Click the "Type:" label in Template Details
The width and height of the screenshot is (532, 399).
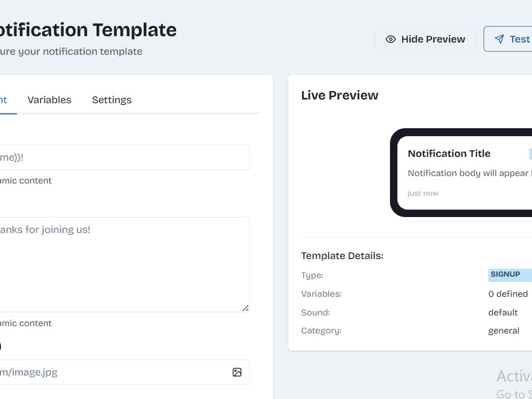click(312, 275)
